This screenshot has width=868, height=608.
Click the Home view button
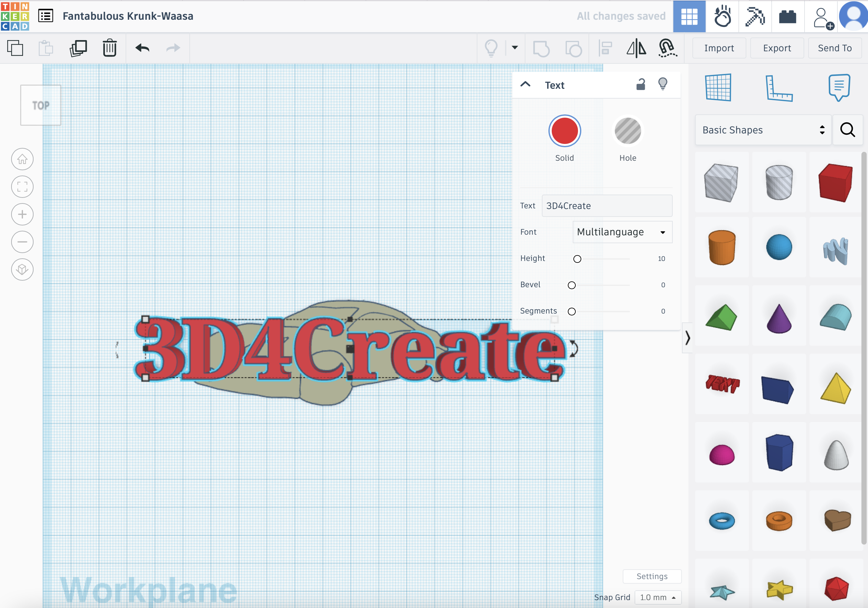[x=22, y=159]
